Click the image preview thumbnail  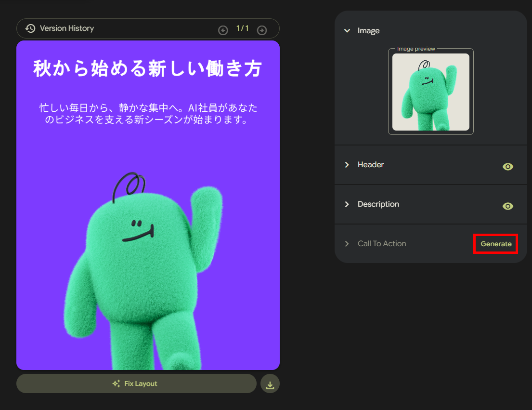[x=431, y=92]
